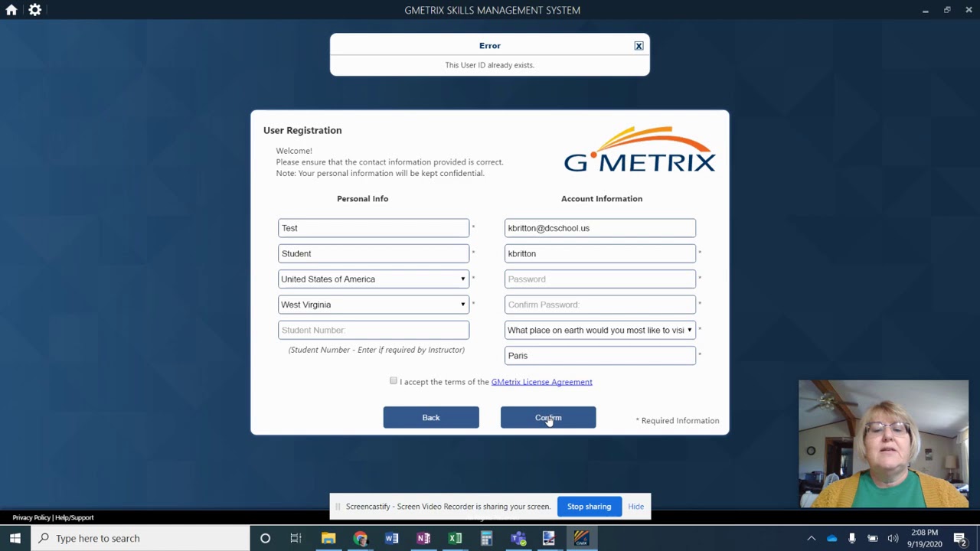Click the Back button
Image resolution: width=980 pixels, height=551 pixels.
[x=431, y=417]
